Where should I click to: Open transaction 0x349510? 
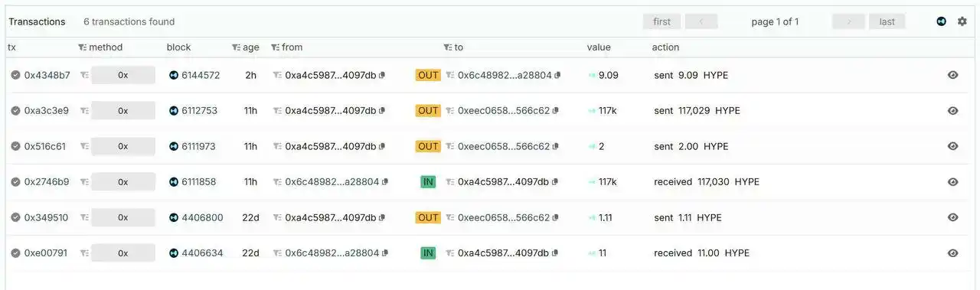pyautogui.click(x=46, y=217)
